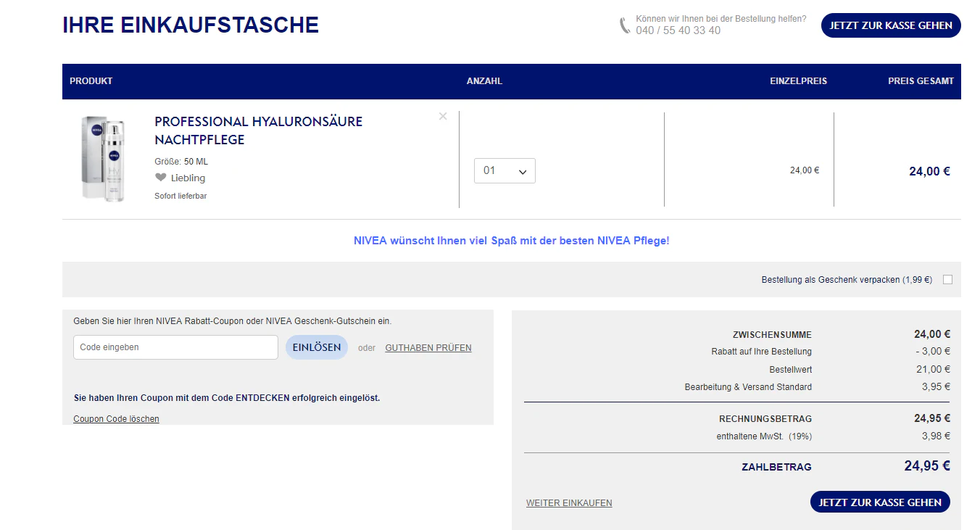Open Professional Hyaluronsäure Nachtpflege product title
This screenshot has width=980, height=530.
[x=259, y=131]
